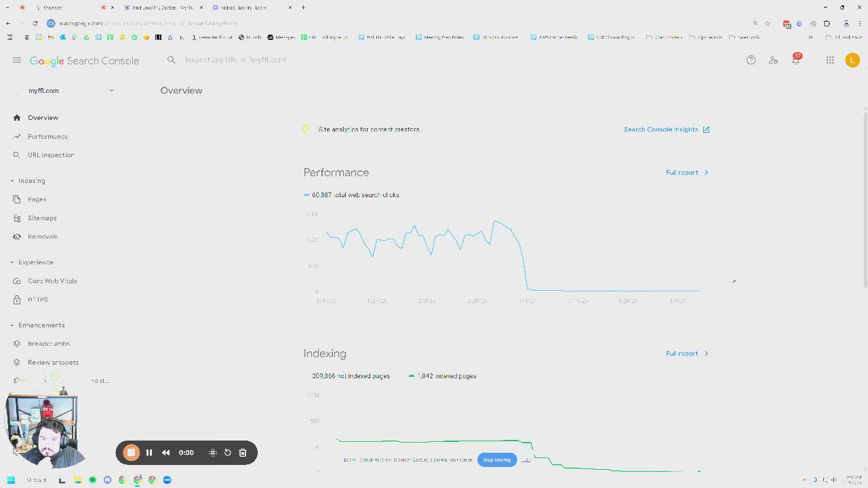The image size is (868, 488).
Task: Open the Help question mark icon
Action: click(x=751, y=60)
